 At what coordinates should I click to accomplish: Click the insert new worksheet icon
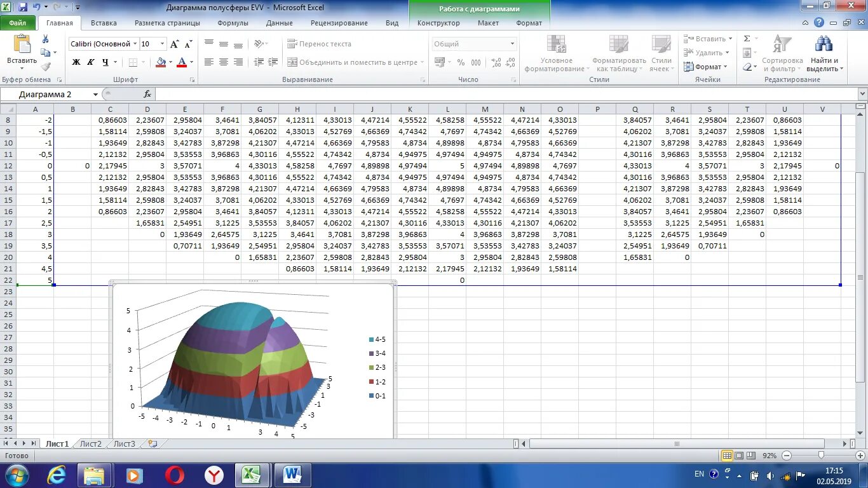153,444
